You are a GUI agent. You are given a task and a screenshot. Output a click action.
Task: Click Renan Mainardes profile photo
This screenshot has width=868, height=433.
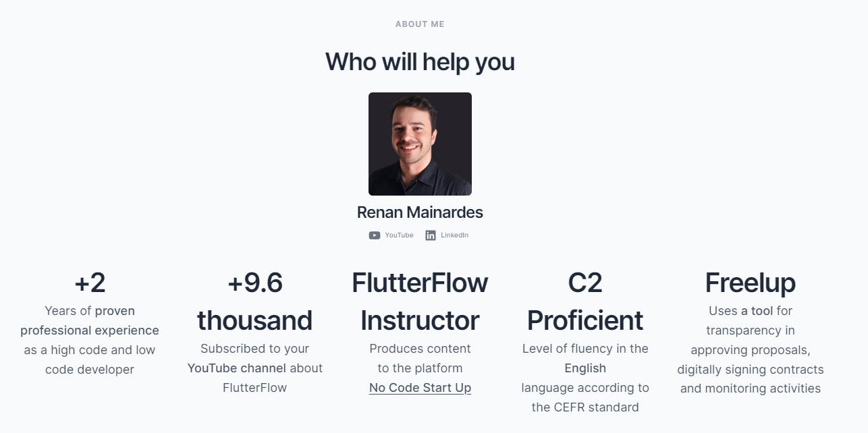(420, 144)
